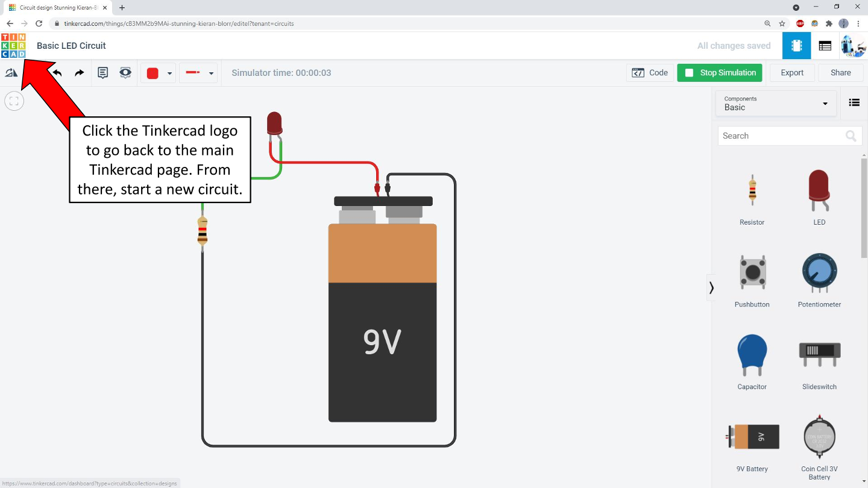Viewport: 868px width, 488px height.
Task: Open the notes tool icon
Action: [x=103, y=73]
